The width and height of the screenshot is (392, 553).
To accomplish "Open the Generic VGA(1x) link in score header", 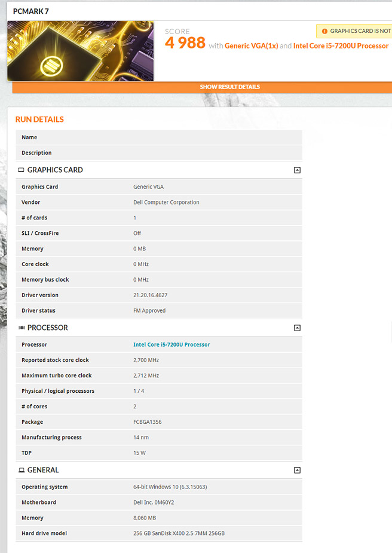I will click(x=252, y=46).
